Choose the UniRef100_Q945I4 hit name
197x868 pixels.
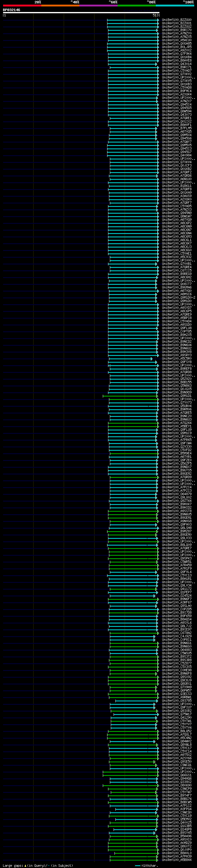click(x=177, y=104)
